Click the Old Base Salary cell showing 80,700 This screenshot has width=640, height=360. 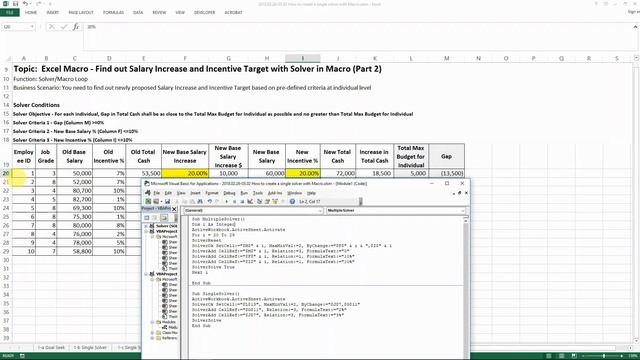[74, 191]
